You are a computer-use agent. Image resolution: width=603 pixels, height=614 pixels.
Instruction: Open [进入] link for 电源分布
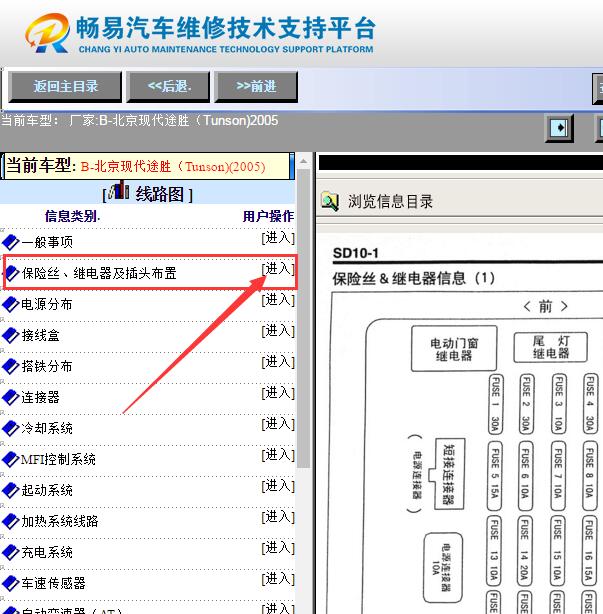pyautogui.click(x=278, y=300)
